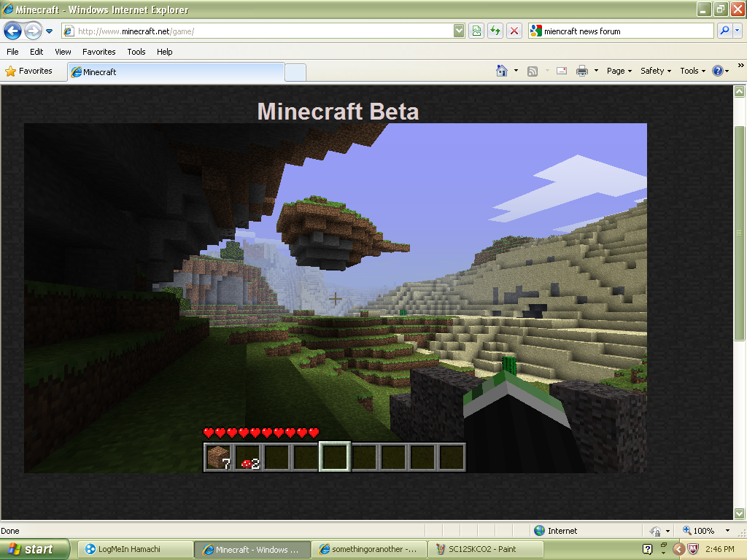Expand the Print dropdown arrow
The width and height of the screenshot is (747, 560).
point(596,71)
